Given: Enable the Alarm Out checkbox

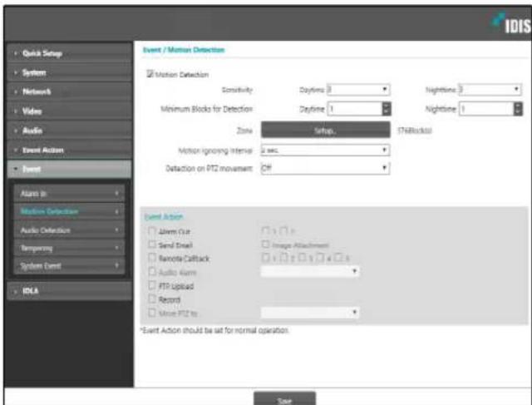Looking at the screenshot, I should [x=151, y=231].
